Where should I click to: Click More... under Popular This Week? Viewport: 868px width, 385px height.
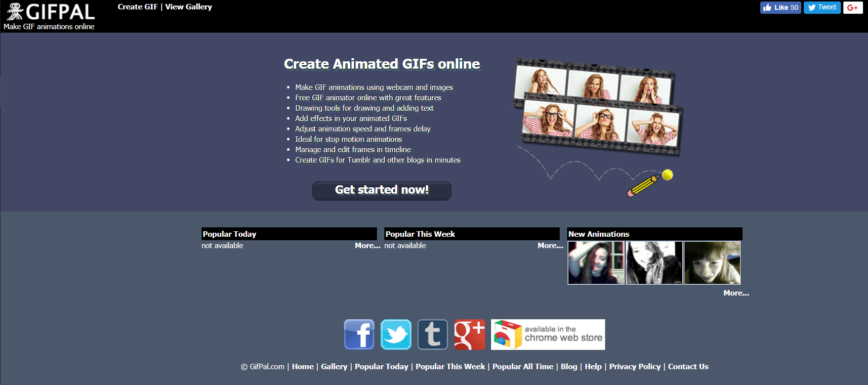coord(550,246)
